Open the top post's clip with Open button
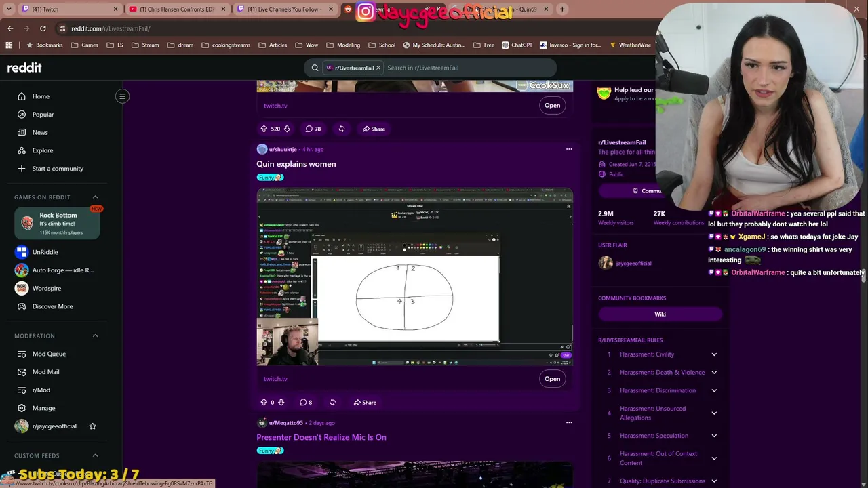Image resolution: width=868 pixels, height=488 pixels. pyautogui.click(x=552, y=105)
